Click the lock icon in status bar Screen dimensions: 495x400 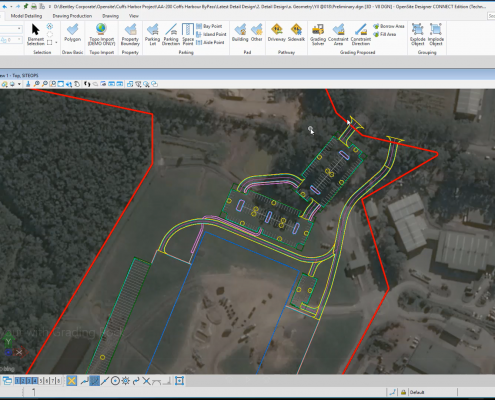tap(403, 392)
